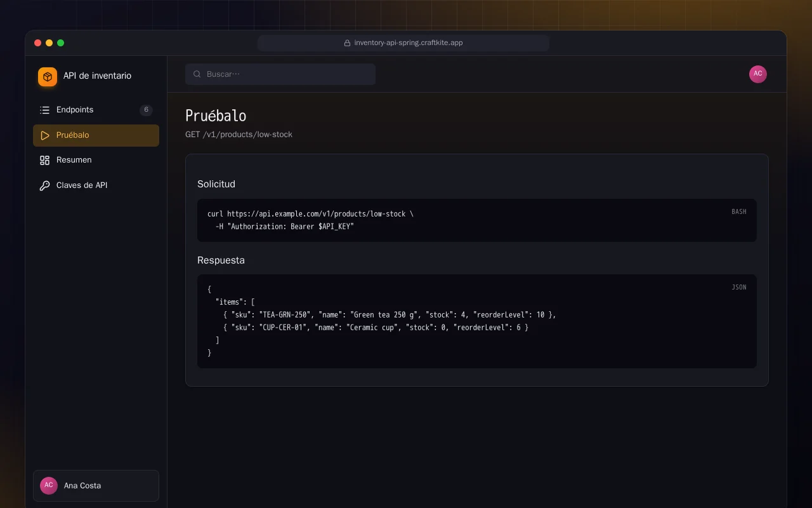Click the Respuesta section heading

(x=221, y=260)
